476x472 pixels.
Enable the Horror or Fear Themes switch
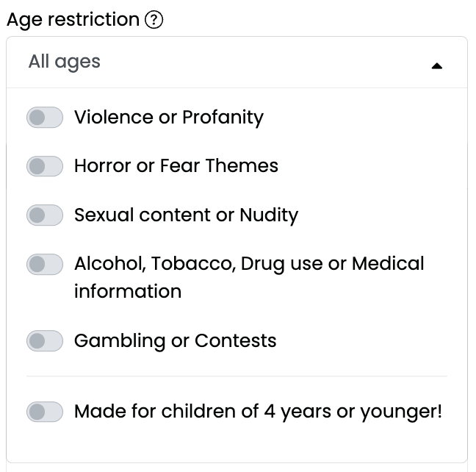[x=45, y=166]
